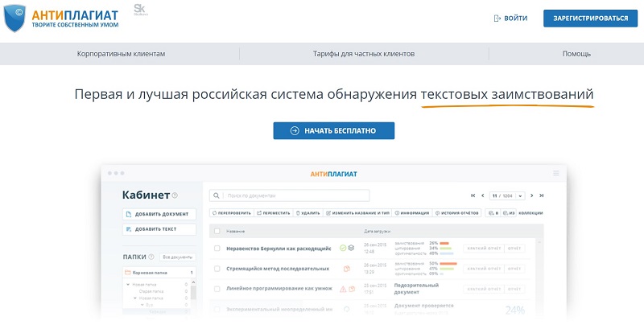The width and height of the screenshot is (644, 325).
Task: Click the 'из' remove-from-collection button
Action: (508, 213)
